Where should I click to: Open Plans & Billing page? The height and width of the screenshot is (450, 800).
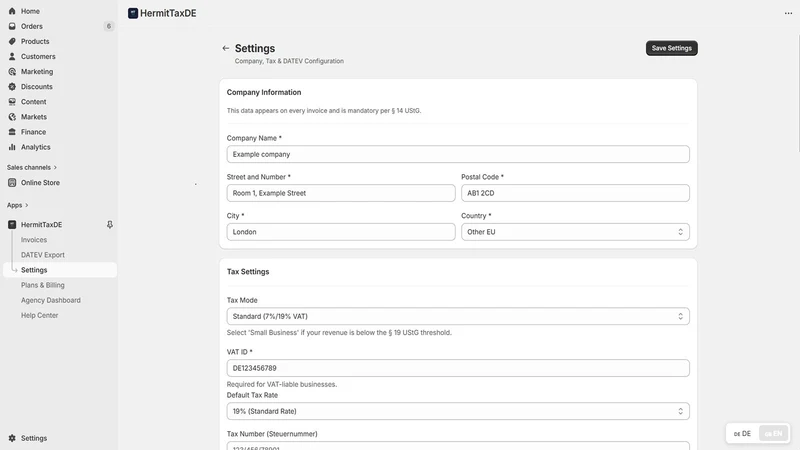tap(43, 285)
